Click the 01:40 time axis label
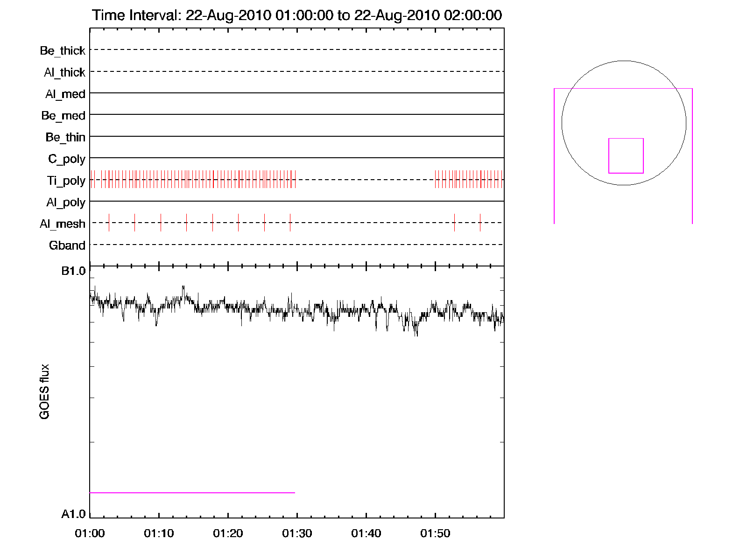747x560 pixels. click(366, 533)
